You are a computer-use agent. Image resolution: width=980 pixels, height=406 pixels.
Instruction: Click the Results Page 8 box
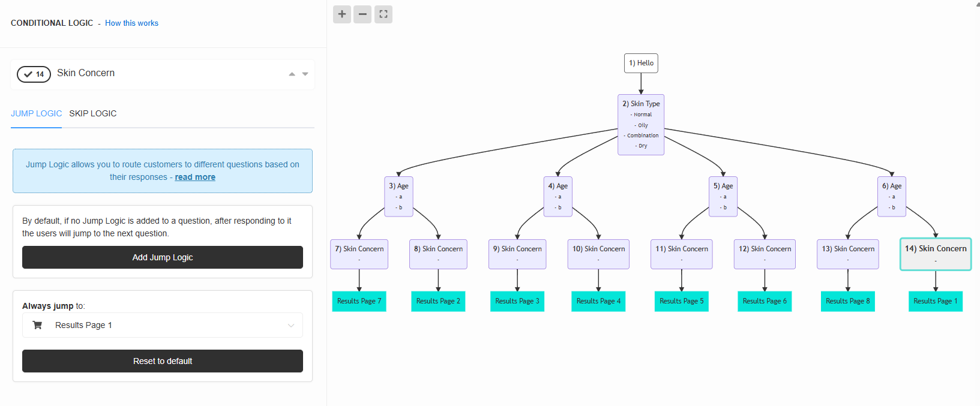coord(848,301)
